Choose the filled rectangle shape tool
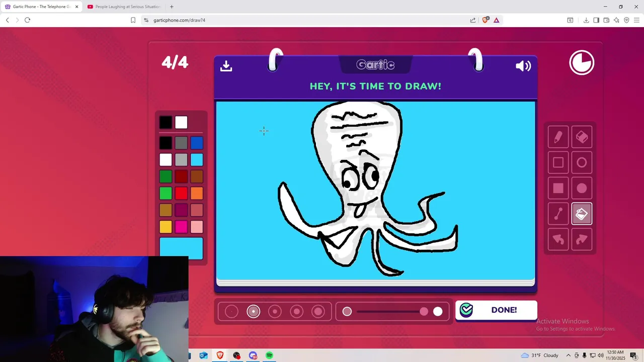This screenshot has height=362, width=644. pyautogui.click(x=558, y=189)
